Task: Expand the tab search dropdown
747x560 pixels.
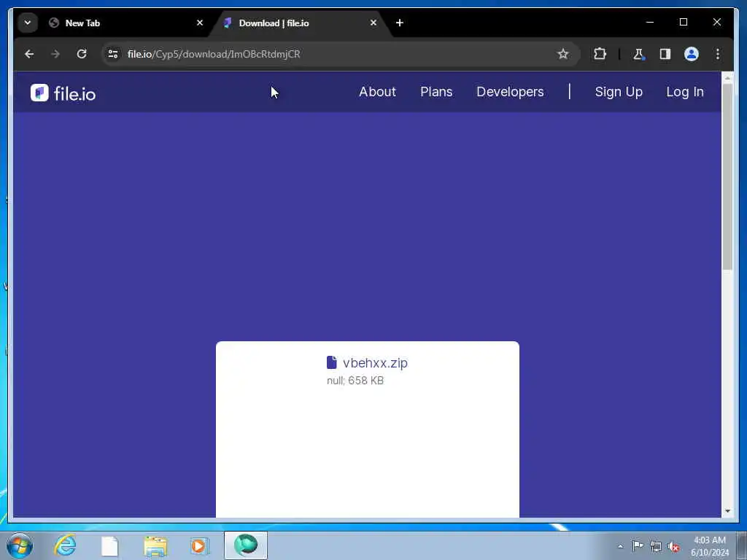Action: tap(28, 23)
